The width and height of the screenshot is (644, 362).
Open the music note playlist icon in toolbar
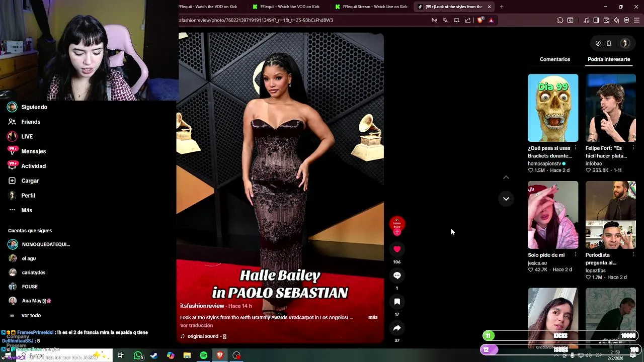click(586, 20)
